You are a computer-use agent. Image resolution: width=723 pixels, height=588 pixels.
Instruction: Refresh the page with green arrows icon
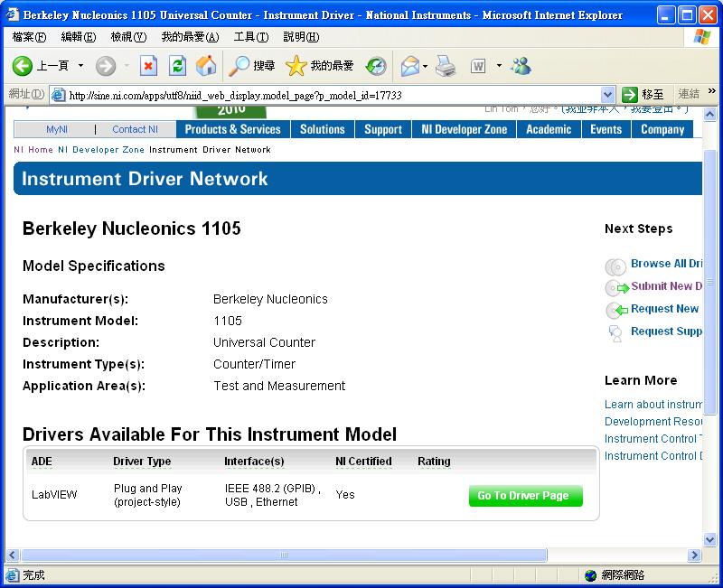[177, 66]
